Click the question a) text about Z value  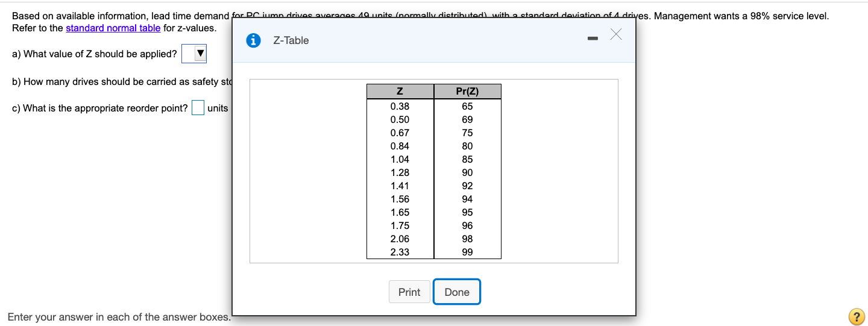(x=95, y=54)
